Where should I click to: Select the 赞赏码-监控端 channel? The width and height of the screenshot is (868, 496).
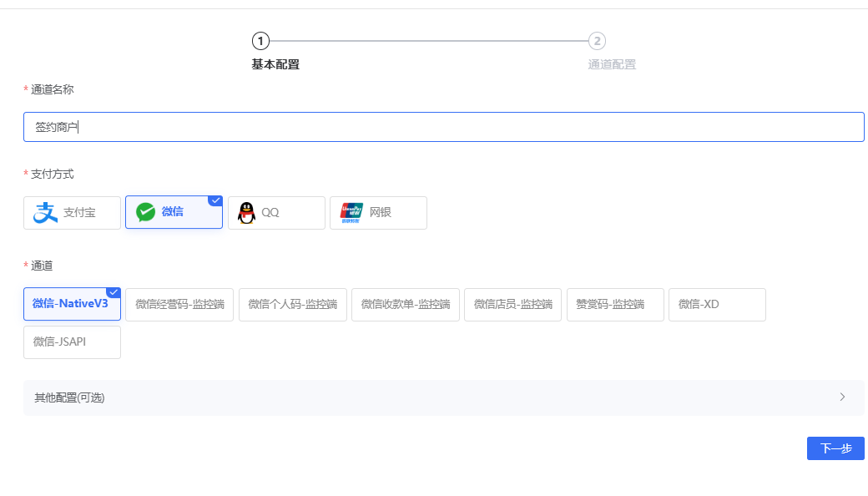coord(615,304)
